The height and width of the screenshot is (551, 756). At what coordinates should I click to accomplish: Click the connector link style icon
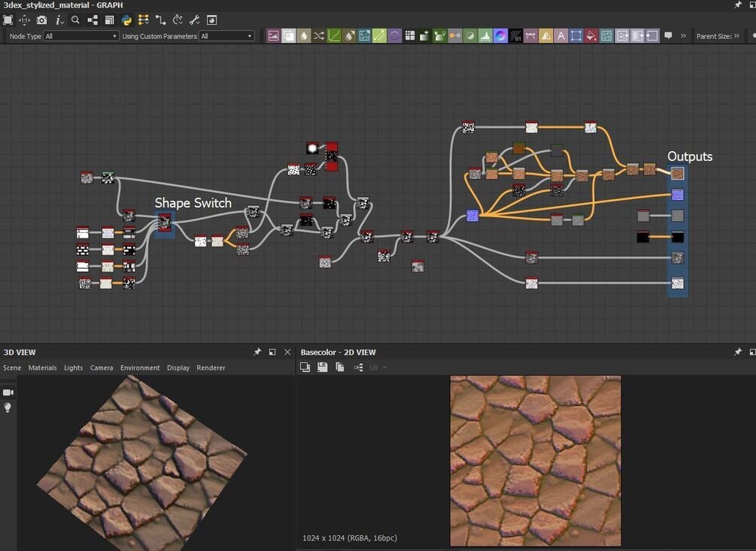(160, 20)
